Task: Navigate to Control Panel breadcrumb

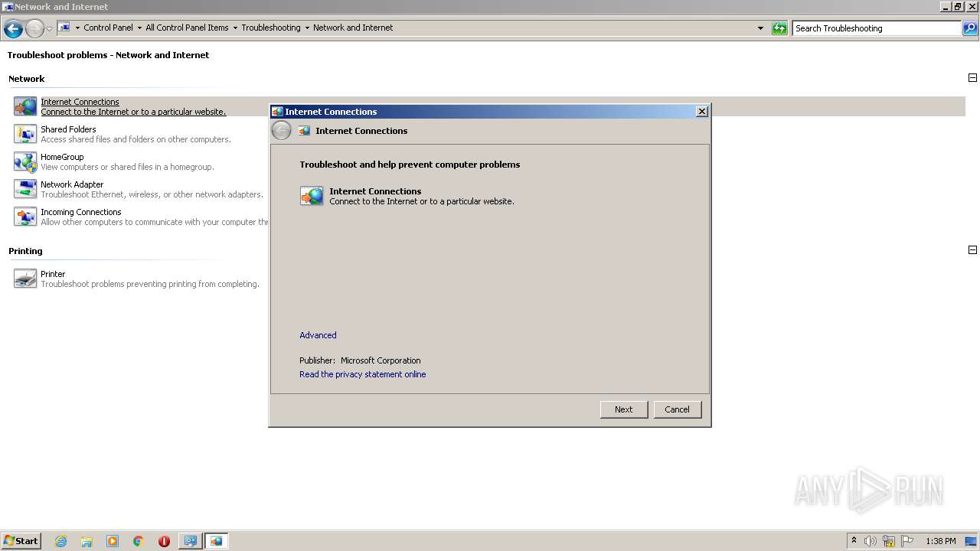Action: tap(108, 28)
